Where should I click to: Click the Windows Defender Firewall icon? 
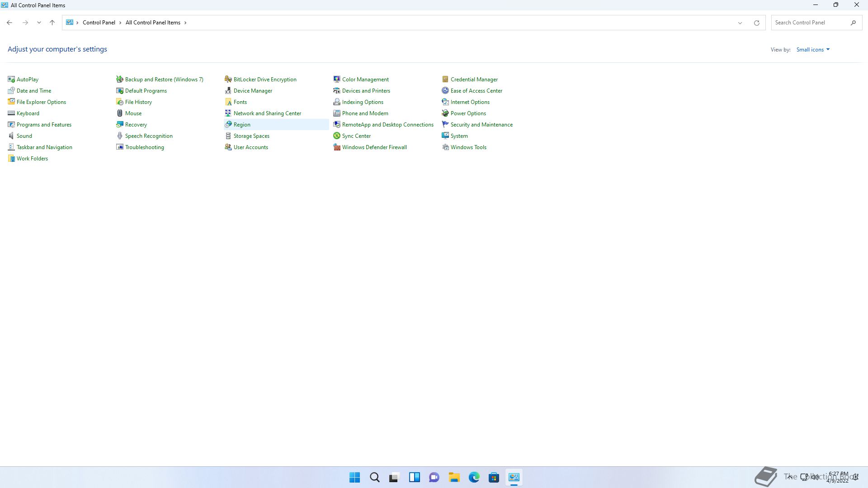point(337,147)
